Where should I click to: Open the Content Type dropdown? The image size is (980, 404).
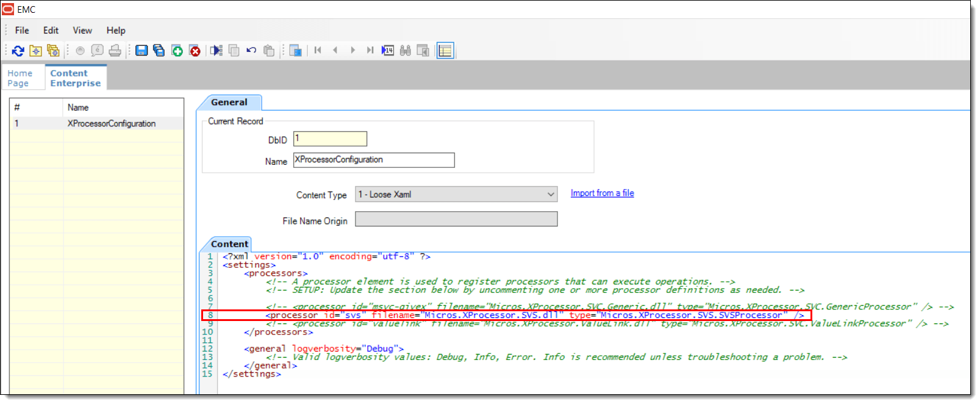(456, 194)
